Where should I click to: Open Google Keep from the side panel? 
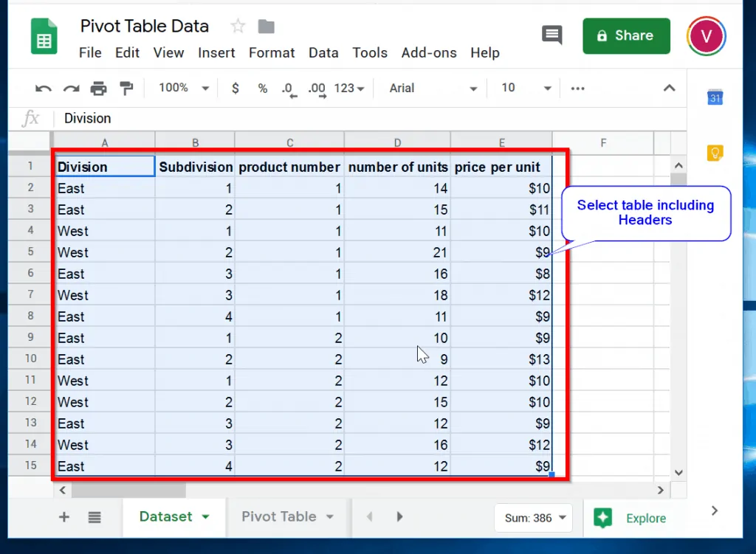pos(714,153)
